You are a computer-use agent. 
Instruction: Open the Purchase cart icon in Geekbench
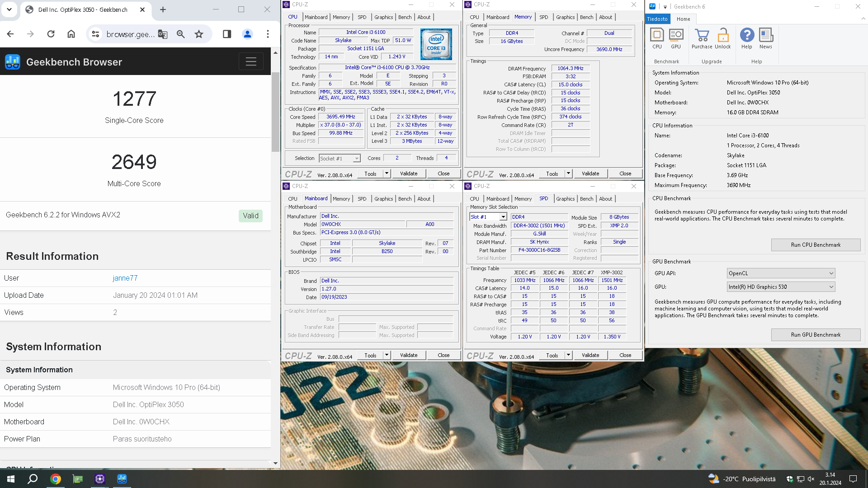coord(702,38)
